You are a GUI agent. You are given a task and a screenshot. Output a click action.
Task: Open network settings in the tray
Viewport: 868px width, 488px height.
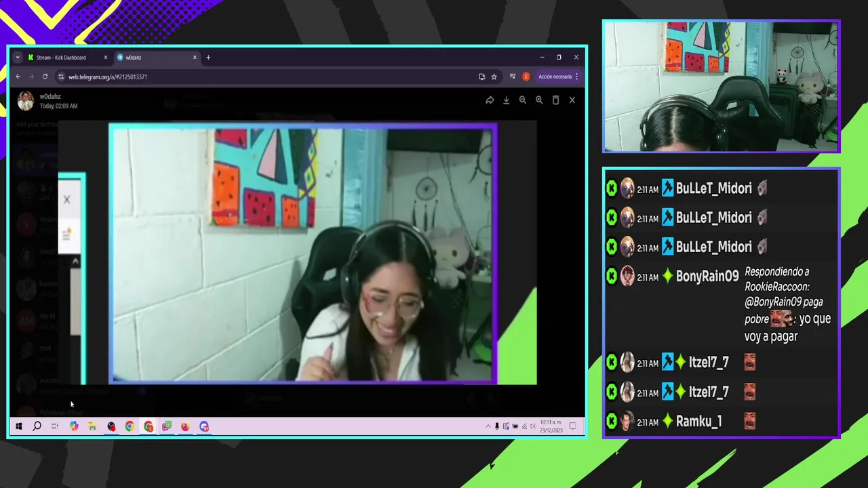click(x=524, y=426)
